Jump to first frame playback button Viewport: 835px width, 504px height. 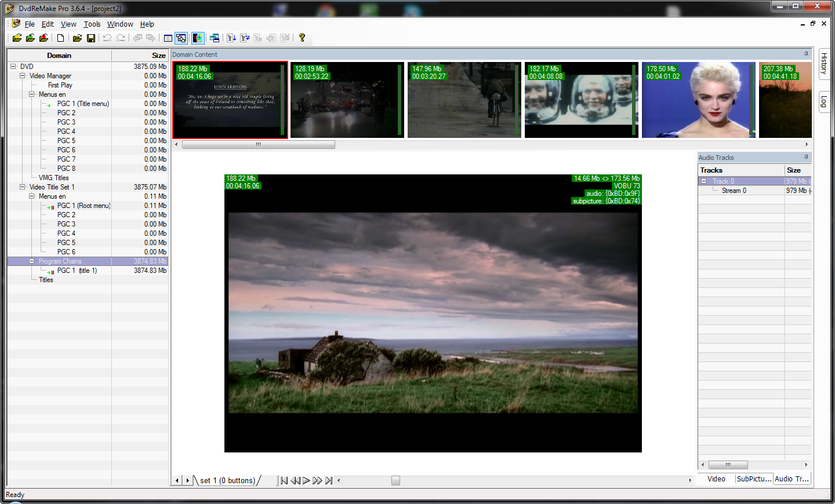point(284,480)
